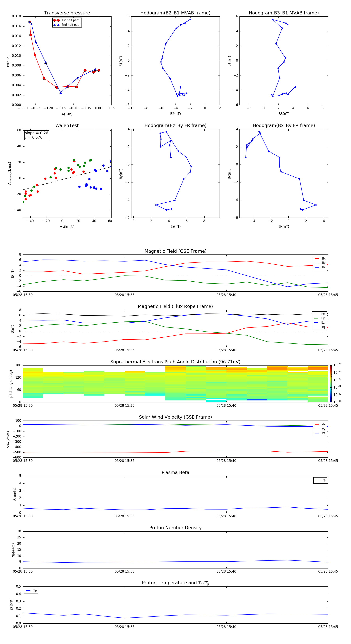
Task: Click the −600 tick on Solar Wind Velocity axis
Action: 17,458
